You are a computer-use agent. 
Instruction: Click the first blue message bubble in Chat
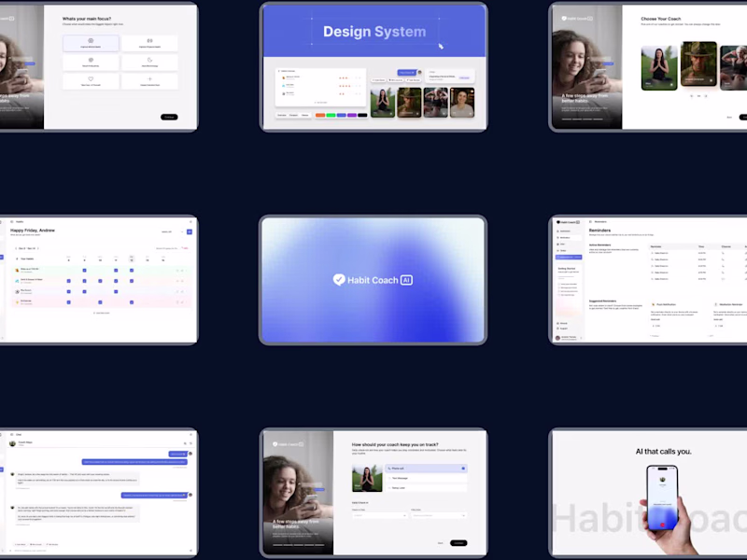point(178,454)
